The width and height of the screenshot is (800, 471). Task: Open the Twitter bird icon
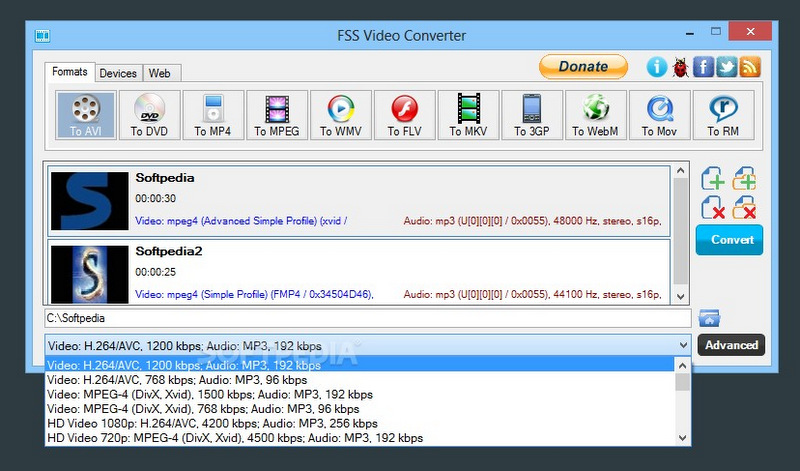coord(727,67)
